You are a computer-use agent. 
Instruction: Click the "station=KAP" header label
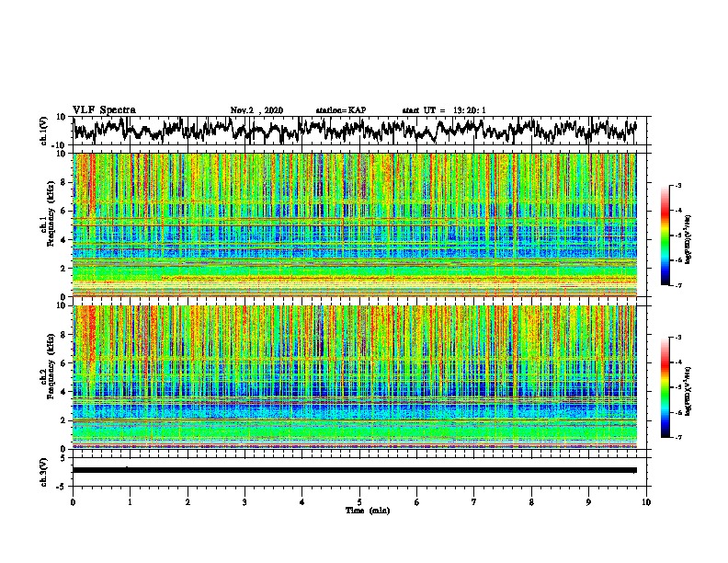point(341,110)
